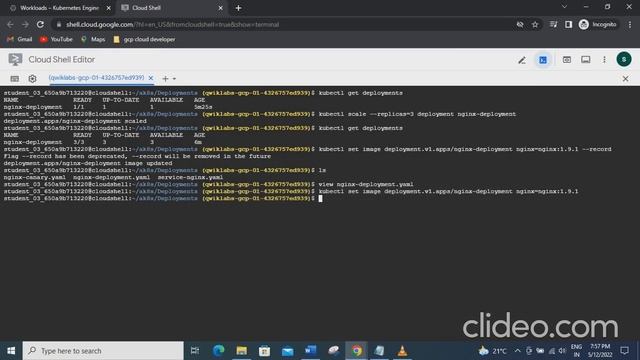Click the Type here to search box
This screenshot has height=360, width=640.
coord(103,351)
